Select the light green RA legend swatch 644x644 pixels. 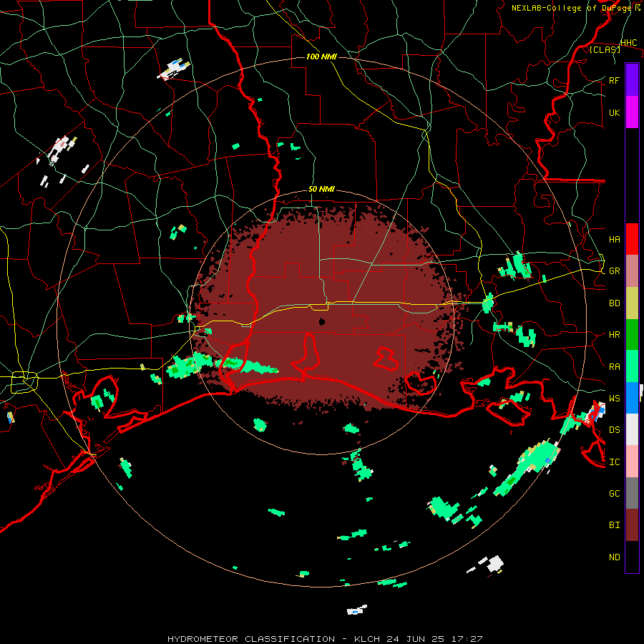coord(632,366)
